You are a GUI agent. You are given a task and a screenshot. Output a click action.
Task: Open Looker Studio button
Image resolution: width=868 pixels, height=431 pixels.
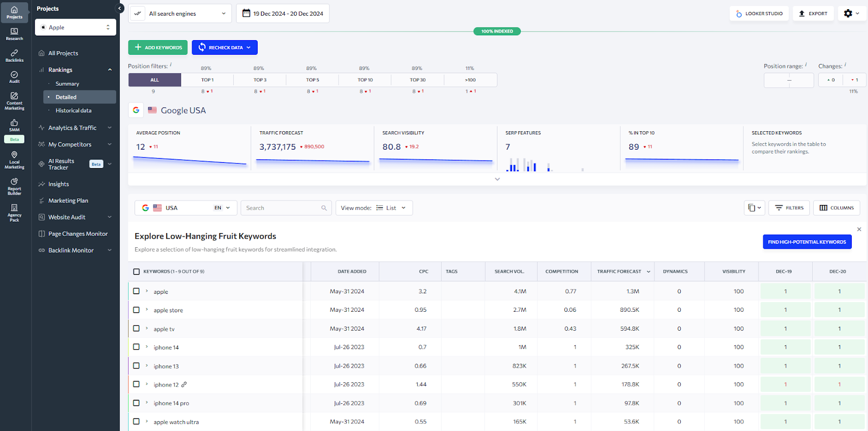[x=759, y=14]
